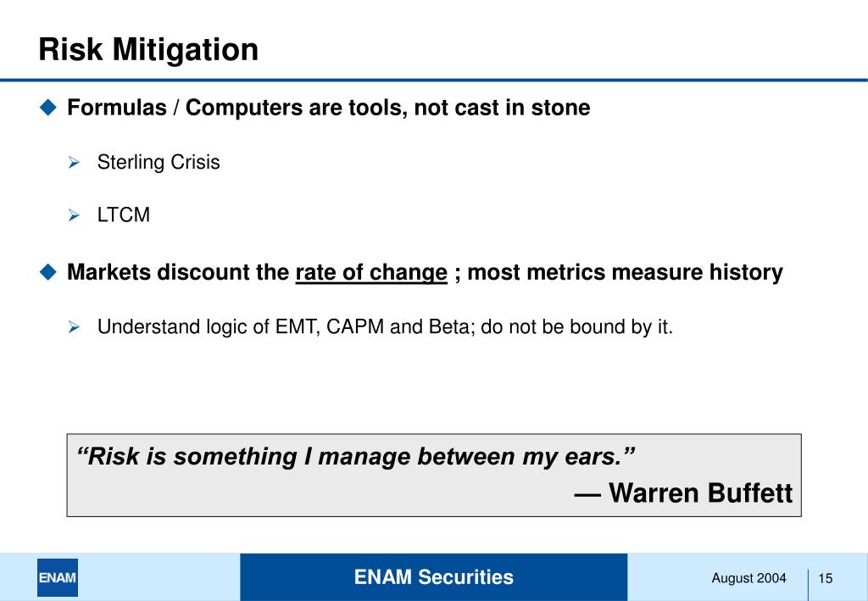The height and width of the screenshot is (601, 868).
Task: Select the LTCM bullet text
Action: coord(124,214)
